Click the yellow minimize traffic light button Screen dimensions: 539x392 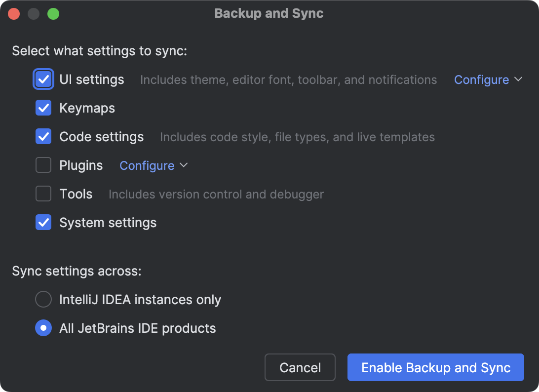(34, 14)
